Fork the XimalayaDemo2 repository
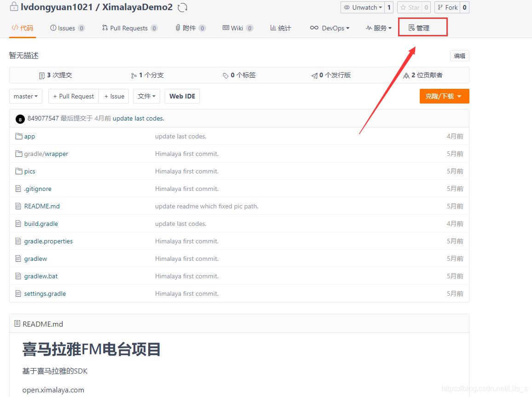This screenshot has width=532, height=397. coord(447,7)
